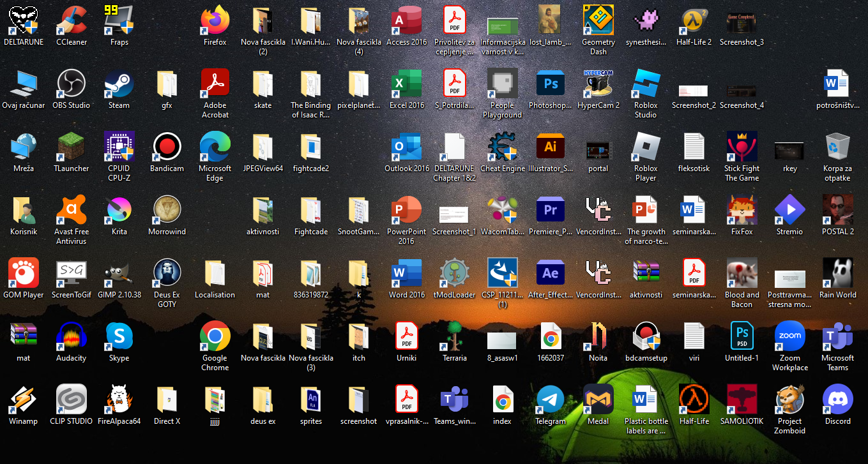Click the Stick Fight The Game icon
Screen dimensions: 868x464
pyautogui.click(x=742, y=147)
